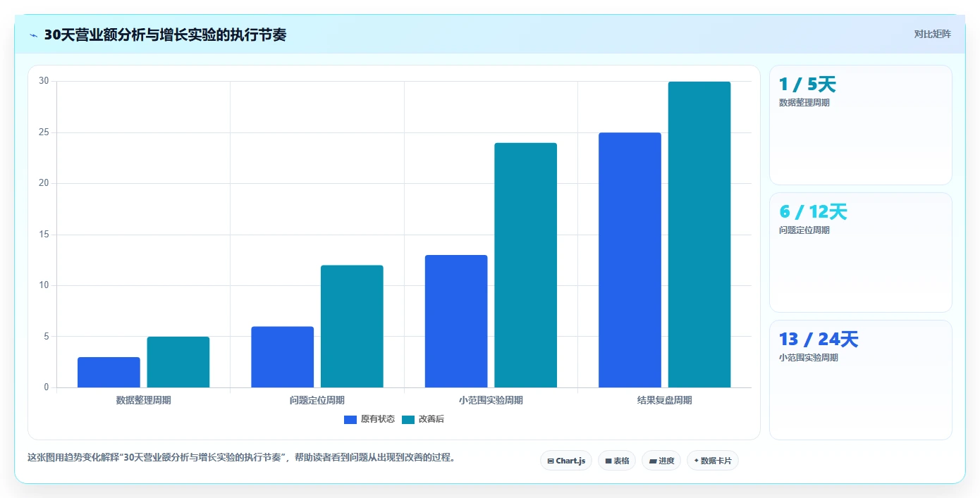The width and height of the screenshot is (980, 498).
Task: Click the 小范围实验周期 x-axis label
Action: (491, 400)
